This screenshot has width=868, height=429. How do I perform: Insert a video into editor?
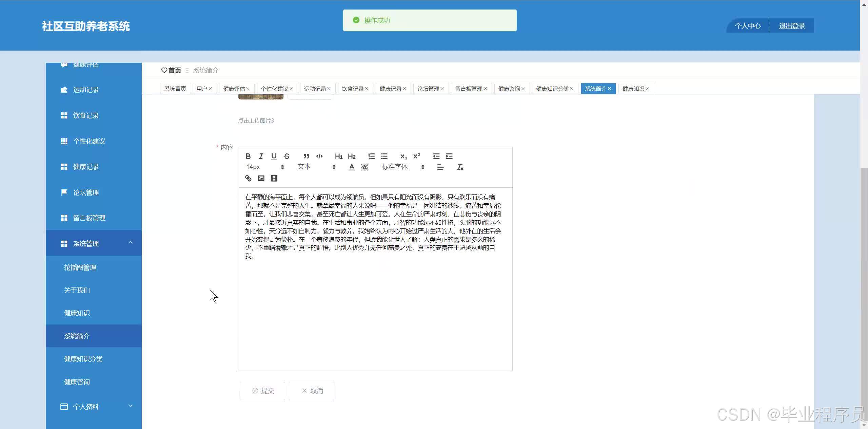click(x=274, y=178)
